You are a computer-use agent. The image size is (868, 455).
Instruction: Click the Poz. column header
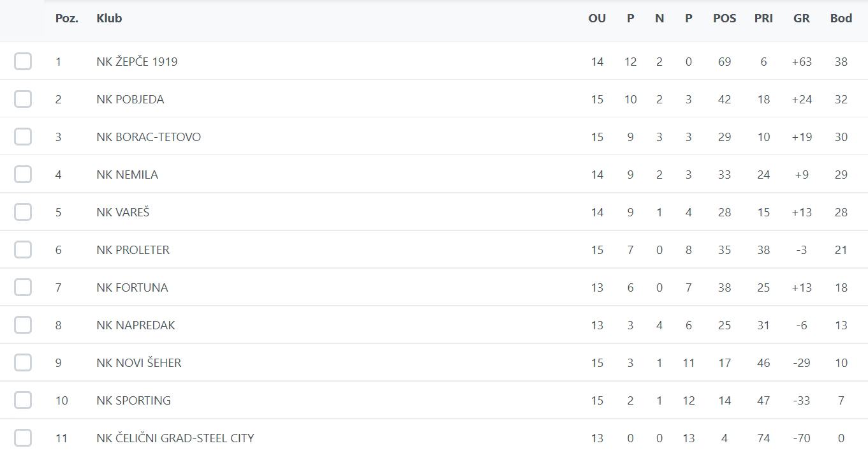tap(67, 19)
